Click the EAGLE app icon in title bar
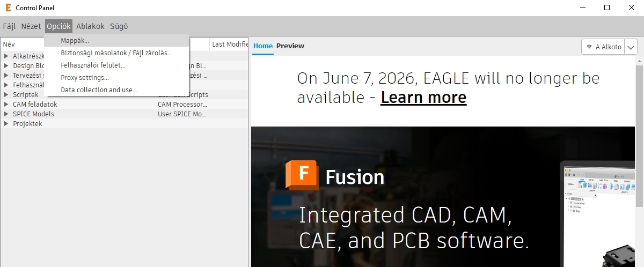This screenshot has height=267, width=644. (8, 8)
